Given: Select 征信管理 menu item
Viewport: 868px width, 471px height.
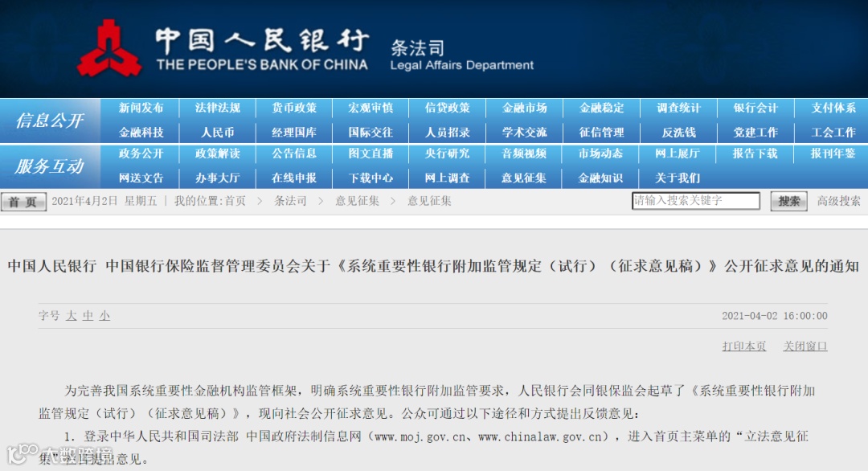Looking at the screenshot, I should (601, 133).
